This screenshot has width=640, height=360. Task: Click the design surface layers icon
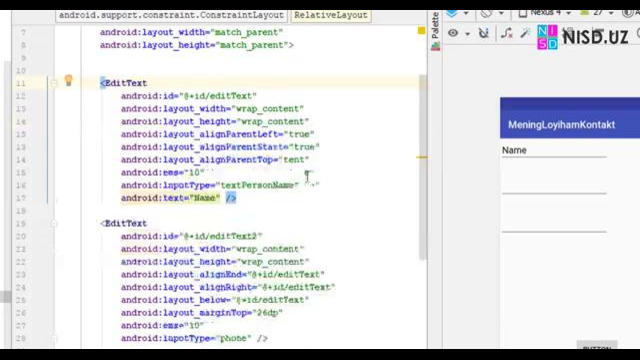pos(452,13)
